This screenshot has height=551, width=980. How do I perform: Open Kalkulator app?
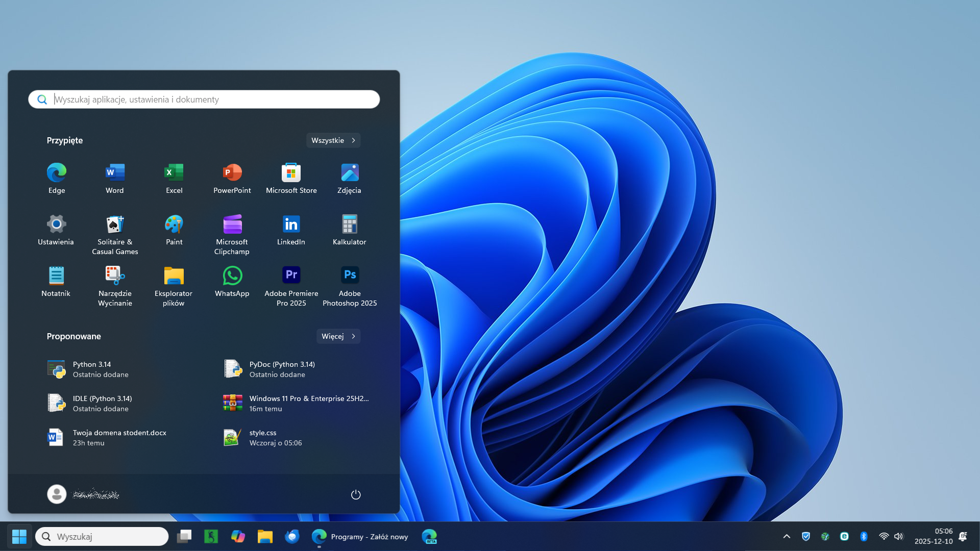click(x=350, y=224)
